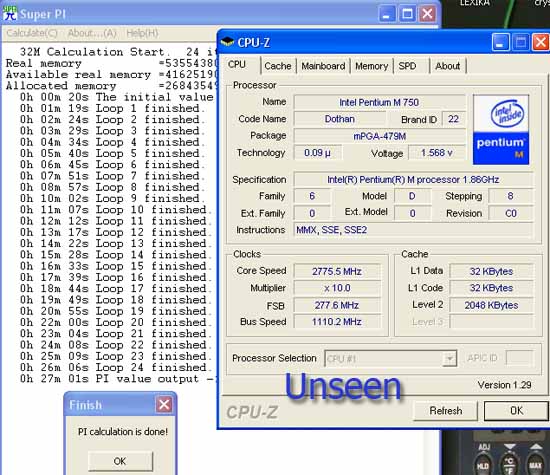Click the 'Loop 1 finished' line

pyautogui.click(x=113, y=108)
